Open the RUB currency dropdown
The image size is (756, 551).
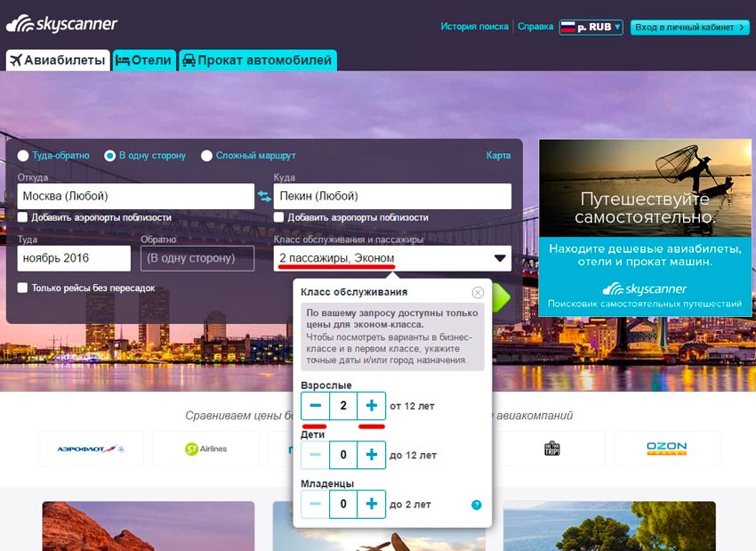[x=591, y=28]
